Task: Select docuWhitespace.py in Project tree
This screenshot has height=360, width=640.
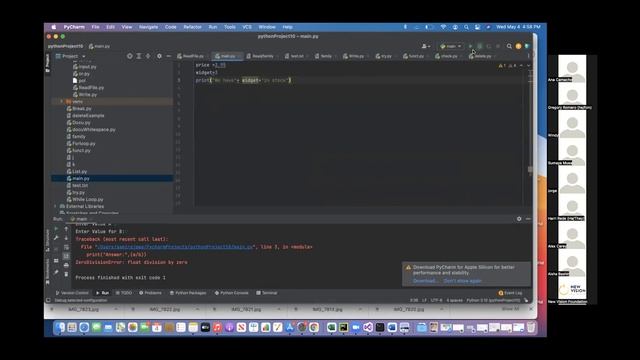Action: (x=93, y=129)
